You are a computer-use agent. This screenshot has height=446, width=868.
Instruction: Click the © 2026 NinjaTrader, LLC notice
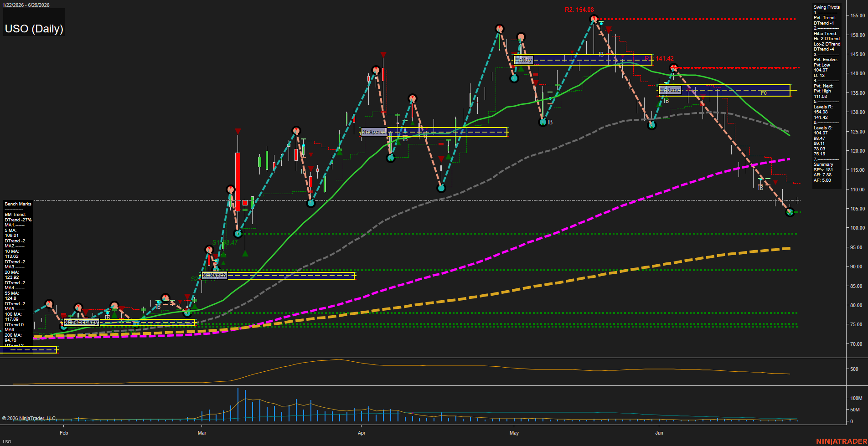pos(29,418)
